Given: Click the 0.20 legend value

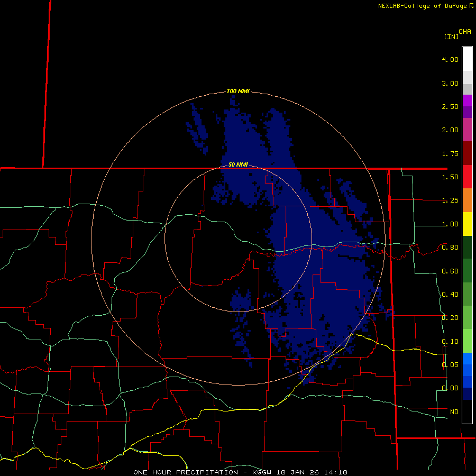Looking at the screenshot, I should [x=450, y=318].
